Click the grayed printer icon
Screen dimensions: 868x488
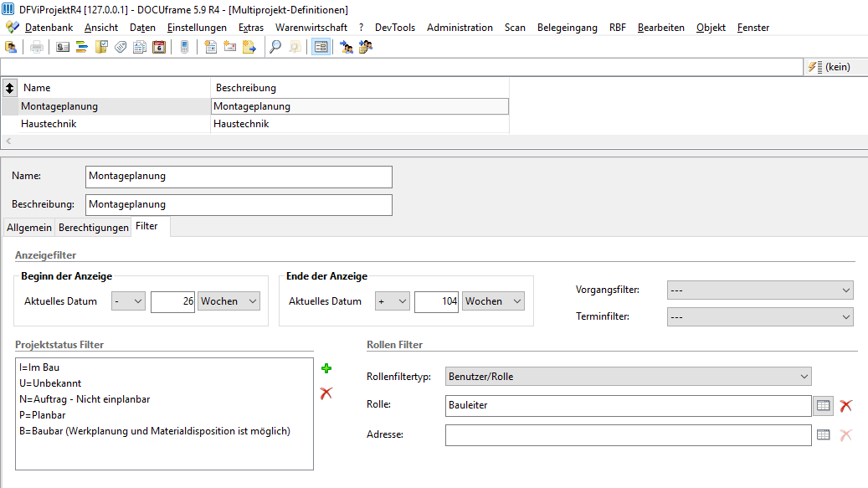coord(37,47)
